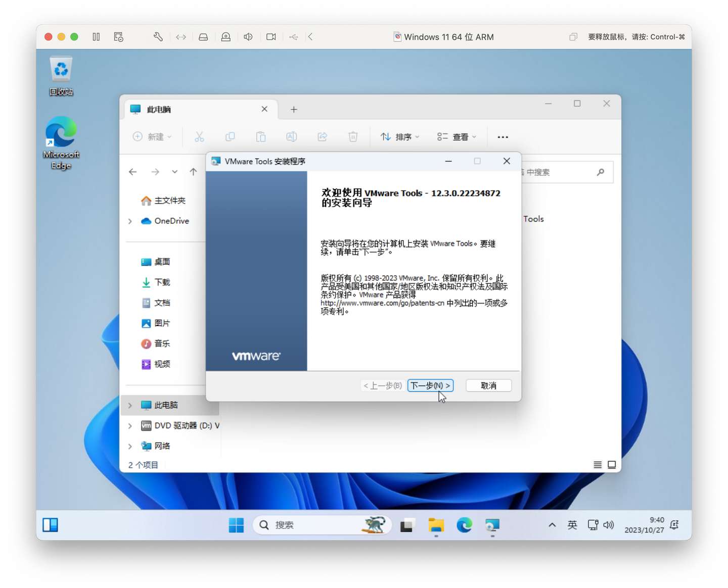Viewport: 728px width, 588px height.
Task: Open Task View from the taskbar
Action: point(407,525)
